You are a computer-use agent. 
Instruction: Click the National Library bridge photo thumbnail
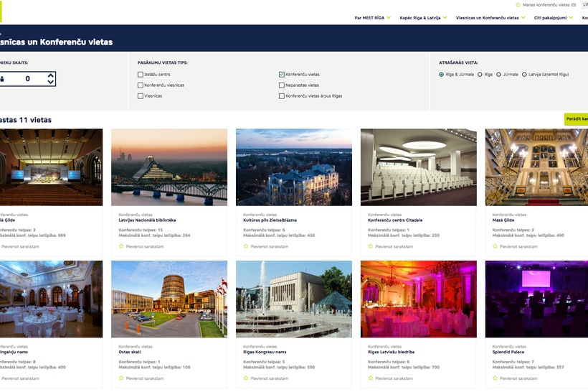click(169, 167)
